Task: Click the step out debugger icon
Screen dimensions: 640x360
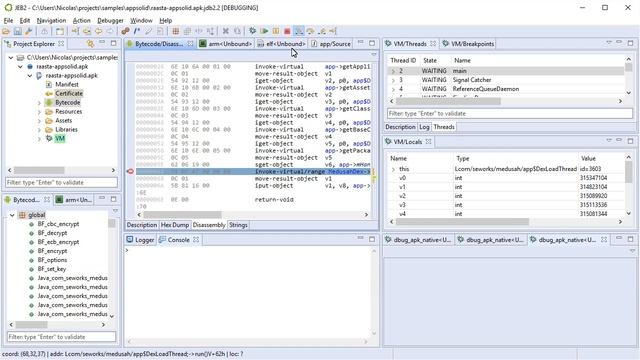Action: click(322, 31)
